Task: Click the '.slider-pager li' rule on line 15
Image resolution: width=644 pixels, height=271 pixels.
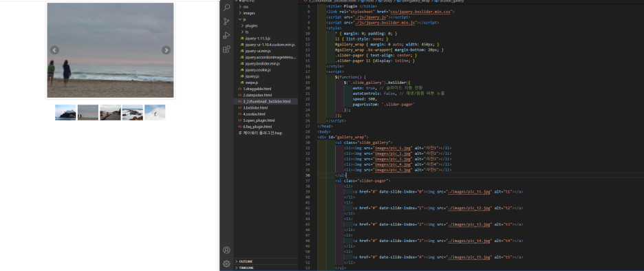Action: pyautogui.click(x=374, y=61)
